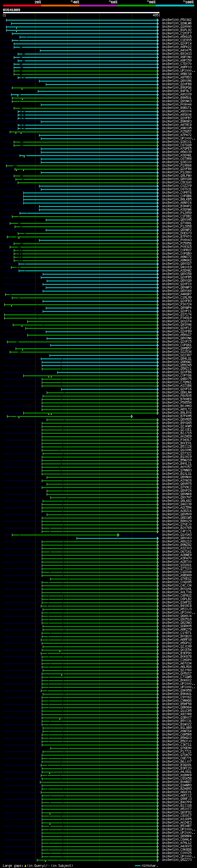The height and width of the screenshot is (868, 197).
Task: Select the query name AV641009
Action: coord(11,10)
